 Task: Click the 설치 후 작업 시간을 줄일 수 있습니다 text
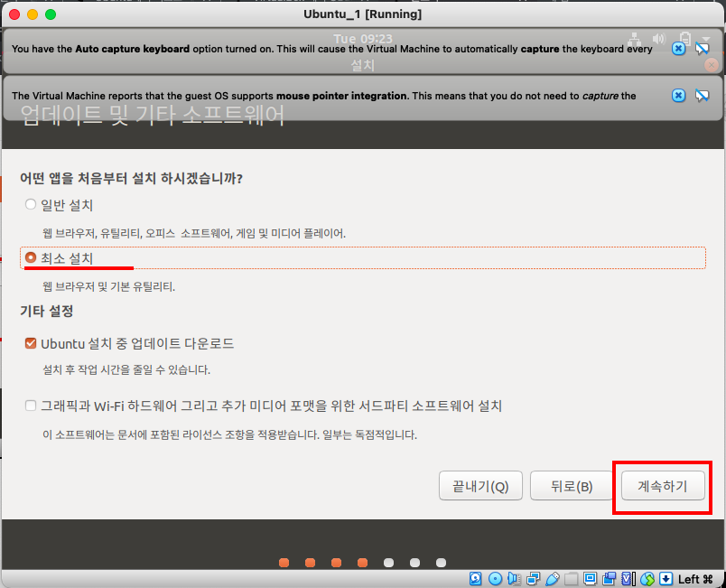tap(126, 369)
